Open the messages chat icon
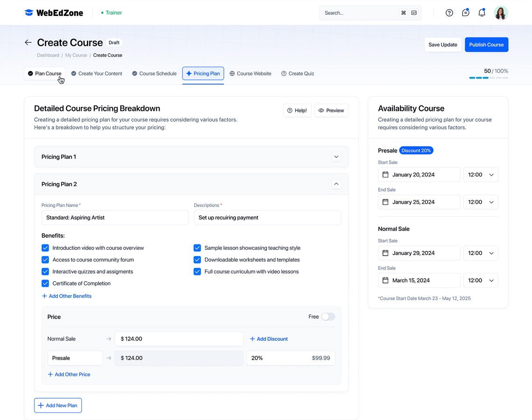 (x=465, y=13)
